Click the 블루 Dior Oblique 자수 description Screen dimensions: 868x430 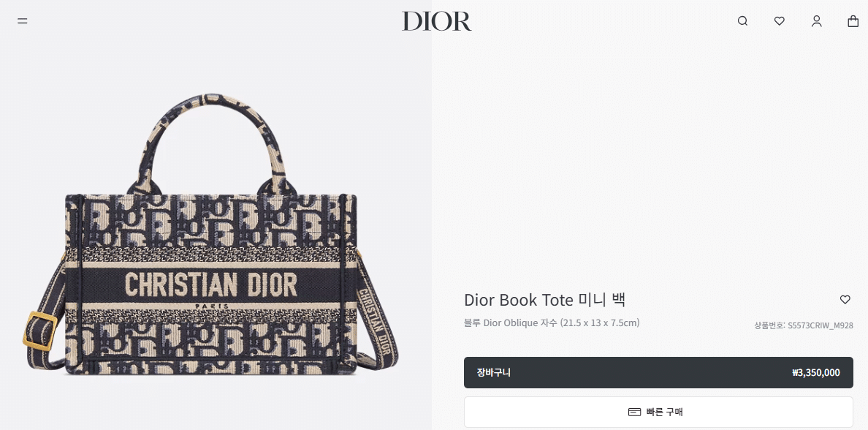552,322
